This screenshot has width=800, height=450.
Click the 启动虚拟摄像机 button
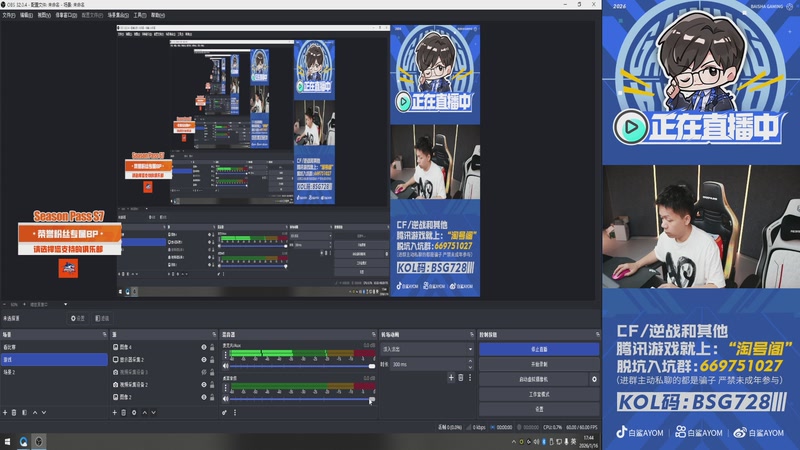(534, 379)
